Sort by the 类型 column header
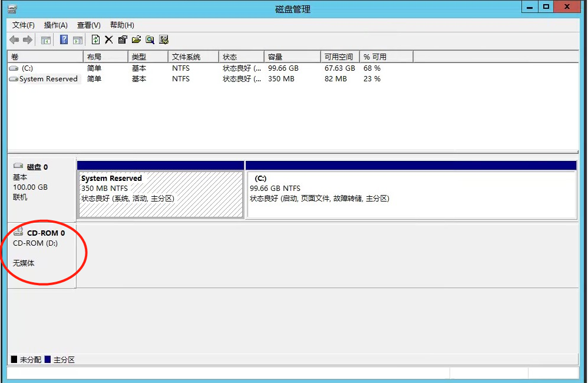The image size is (588, 383). coord(148,57)
